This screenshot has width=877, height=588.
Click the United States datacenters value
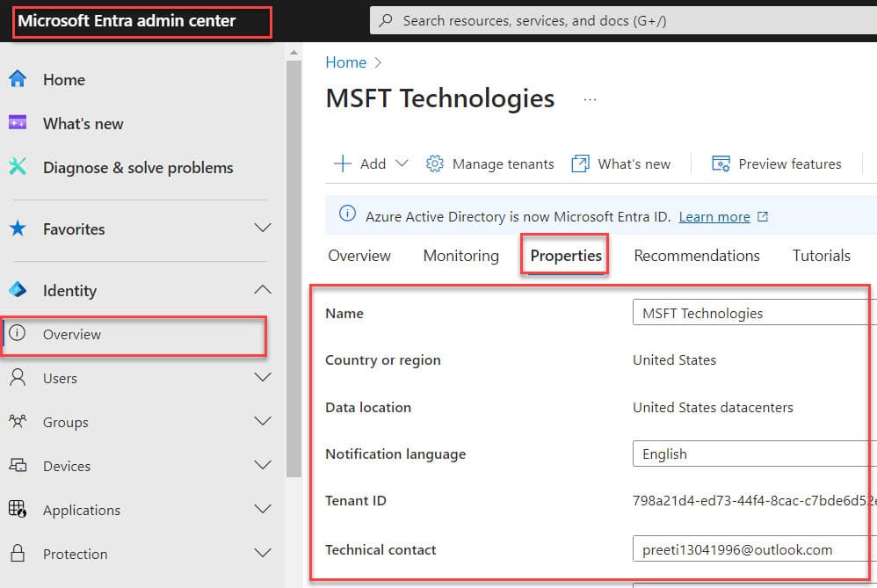(x=713, y=407)
